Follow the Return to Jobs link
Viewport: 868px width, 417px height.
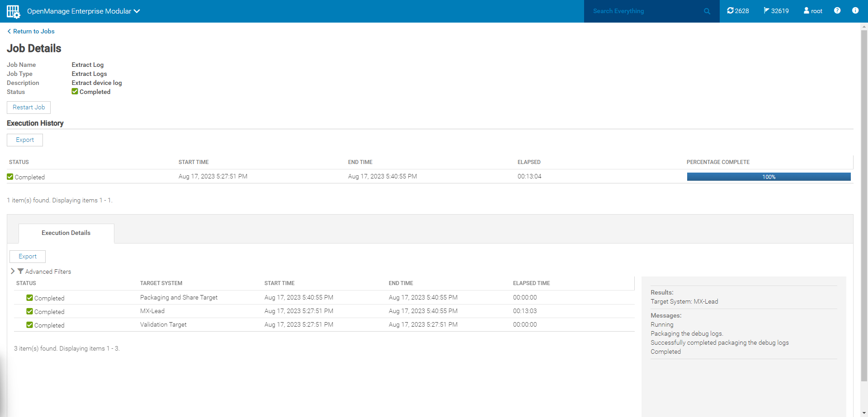click(33, 31)
